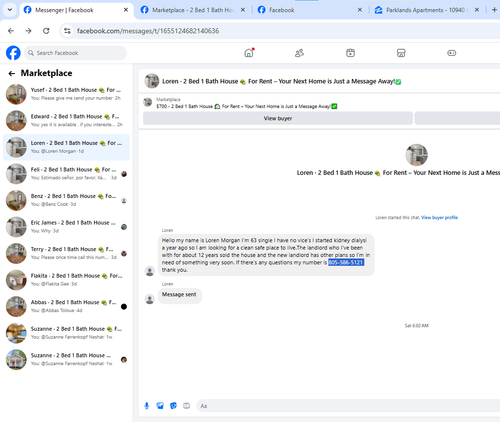Focus the Aa message input field
Screen dimensions: 500x422
(x=348, y=406)
